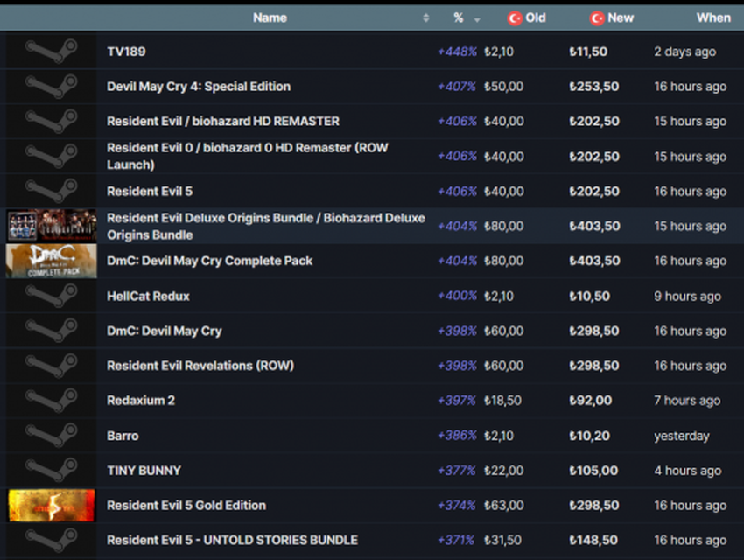
Task: Click the Steam icon beside Redaxium 2
Action: (x=51, y=401)
